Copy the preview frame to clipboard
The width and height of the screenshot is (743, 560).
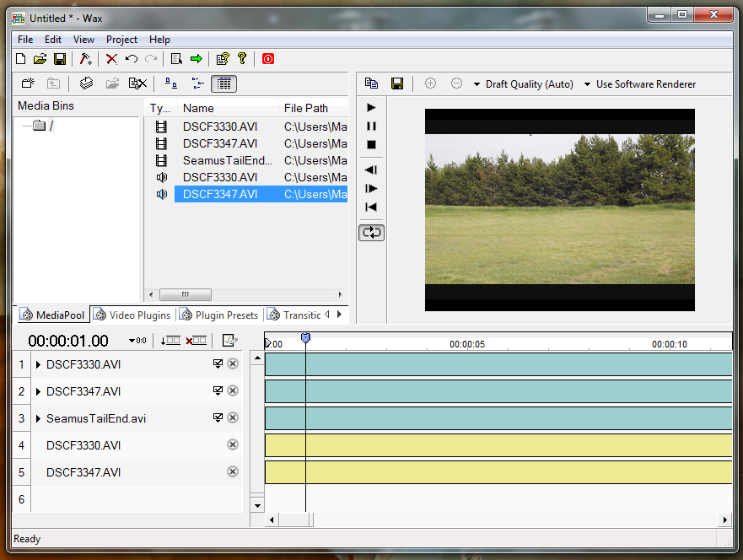pyautogui.click(x=371, y=83)
